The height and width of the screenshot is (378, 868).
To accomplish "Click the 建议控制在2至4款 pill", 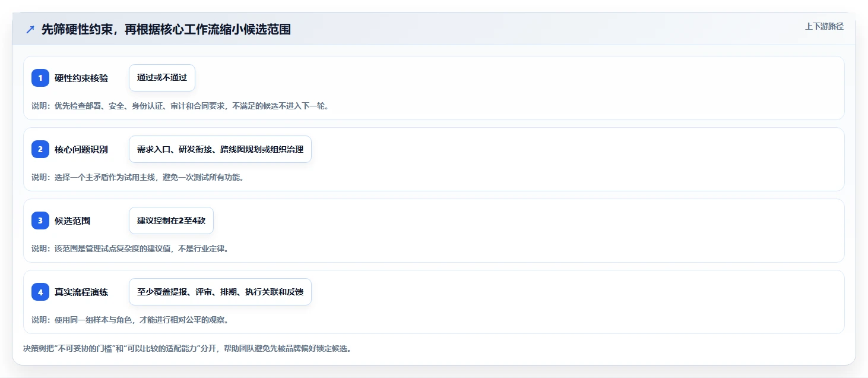I will pyautogui.click(x=171, y=220).
